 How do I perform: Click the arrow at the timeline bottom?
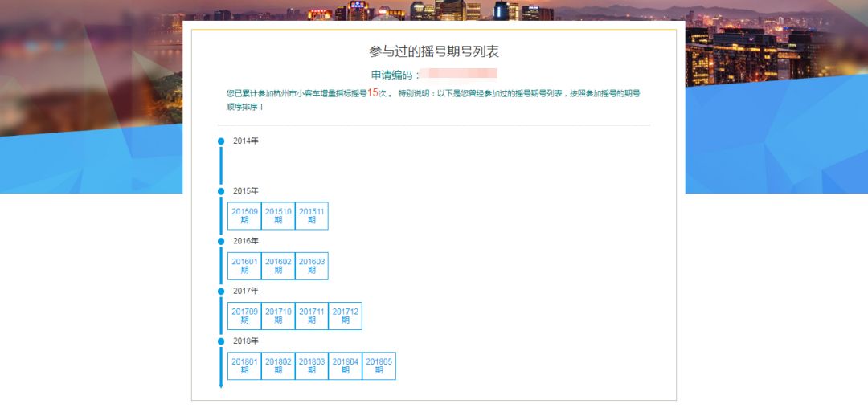[221, 386]
